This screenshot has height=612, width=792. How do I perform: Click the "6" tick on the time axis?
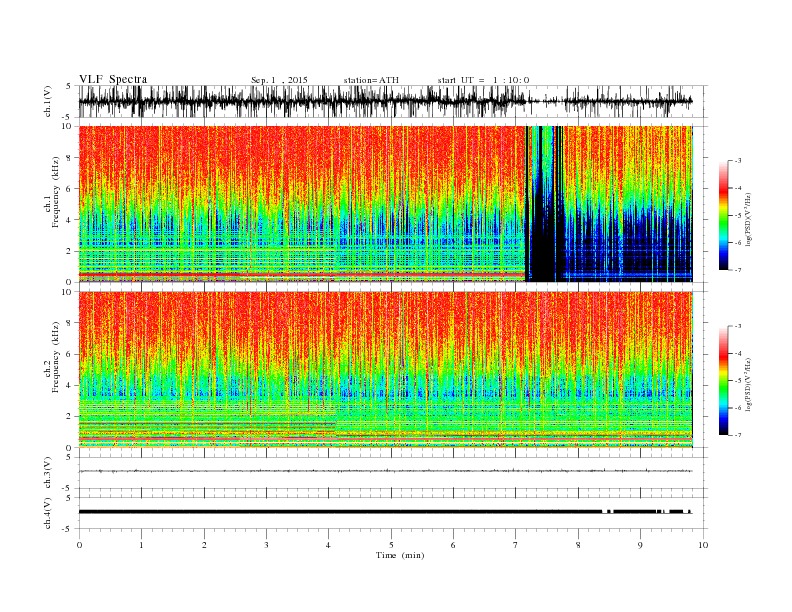tap(453, 545)
